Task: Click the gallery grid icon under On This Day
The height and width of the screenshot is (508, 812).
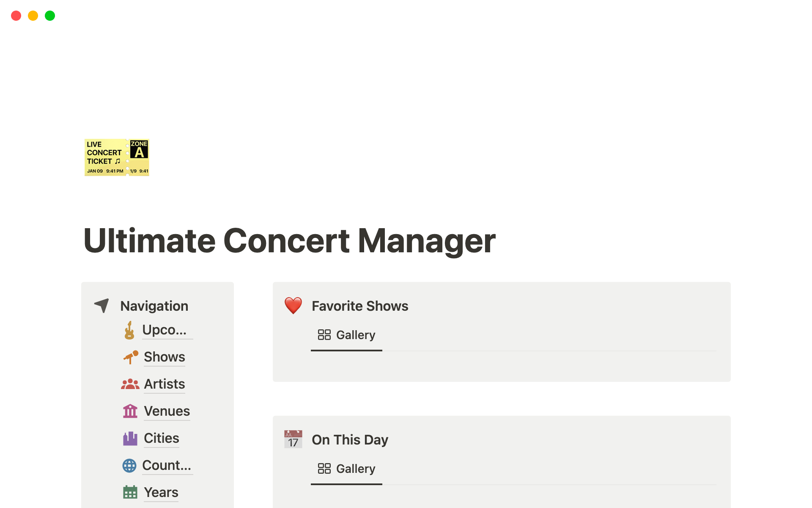Action: (x=325, y=469)
